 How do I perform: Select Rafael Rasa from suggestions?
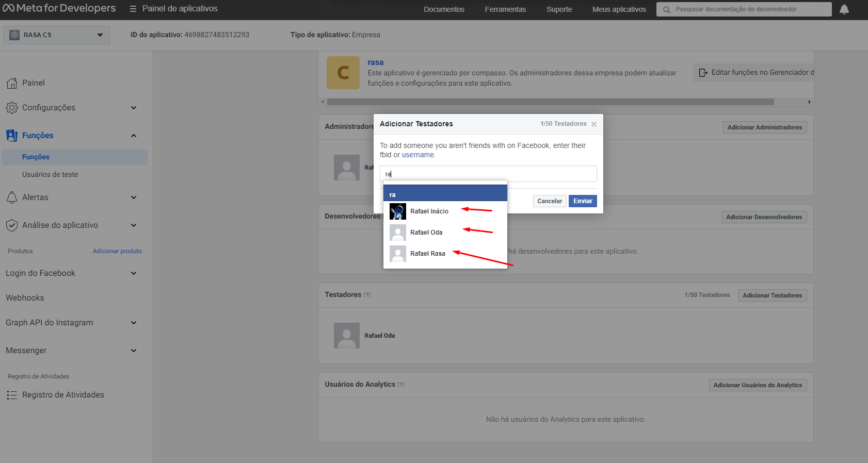[x=445, y=254]
